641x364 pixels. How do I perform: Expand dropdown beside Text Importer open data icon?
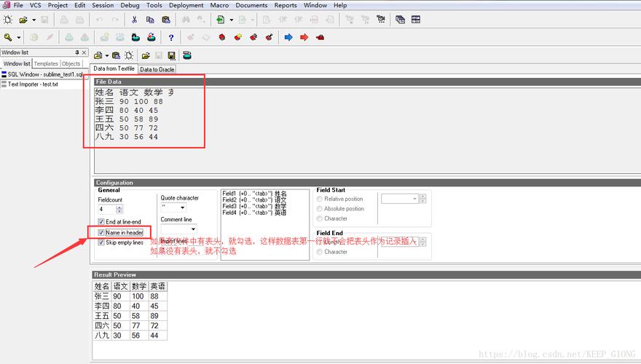pyautogui.click(x=107, y=55)
